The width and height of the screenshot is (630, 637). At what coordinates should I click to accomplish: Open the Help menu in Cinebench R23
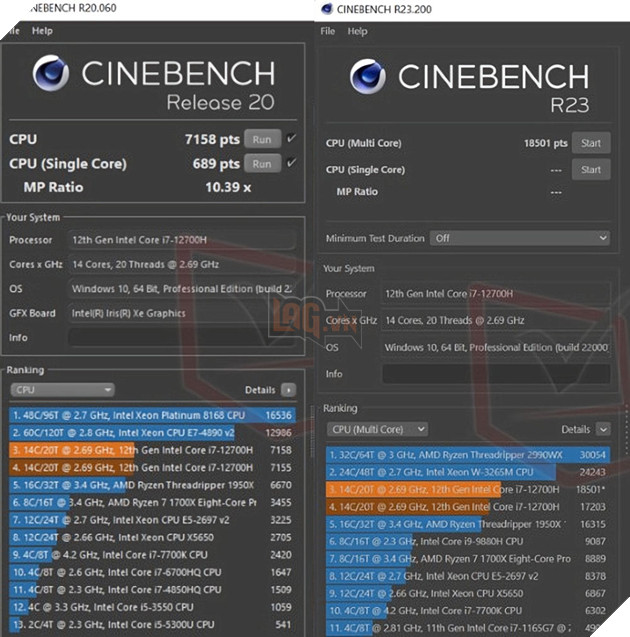pyautogui.click(x=357, y=31)
